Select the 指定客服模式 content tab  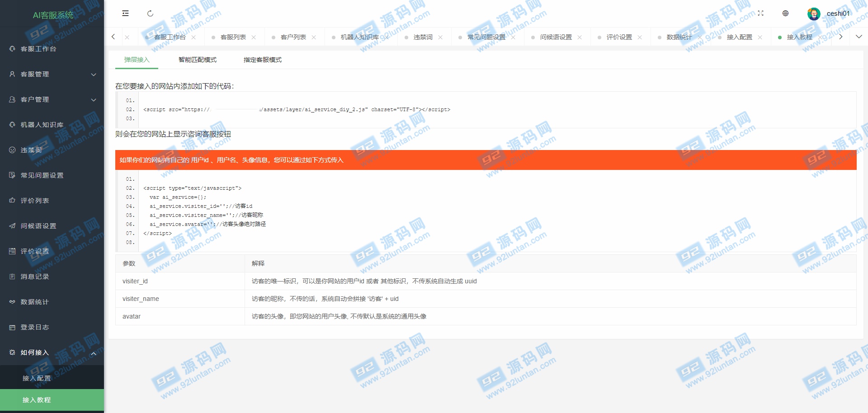263,60
